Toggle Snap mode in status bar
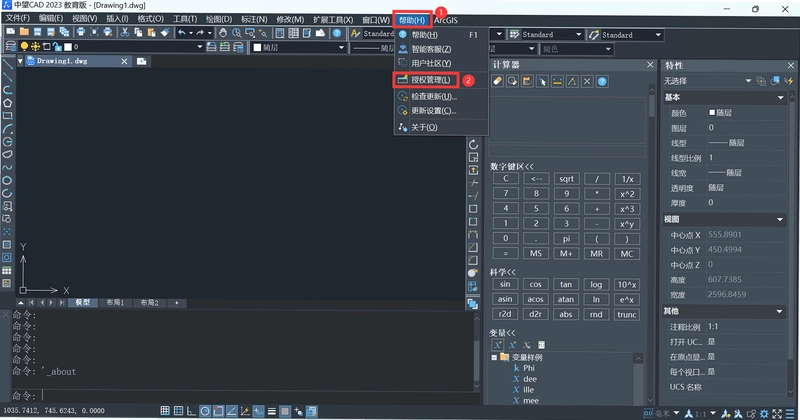Image resolution: width=800 pixels, height=420 pixels. 165,411
